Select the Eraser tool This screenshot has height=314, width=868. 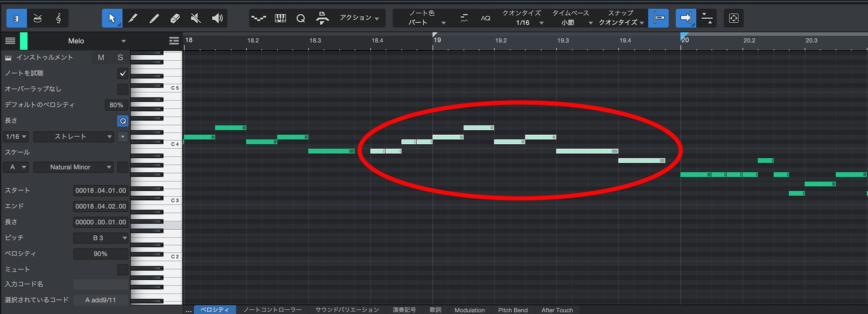175,18
